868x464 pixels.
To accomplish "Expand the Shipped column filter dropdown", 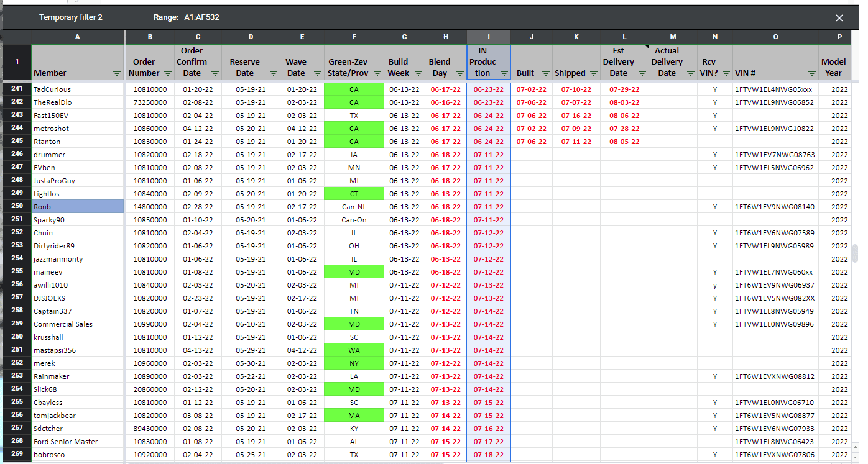I will click(x=594, y=73).
